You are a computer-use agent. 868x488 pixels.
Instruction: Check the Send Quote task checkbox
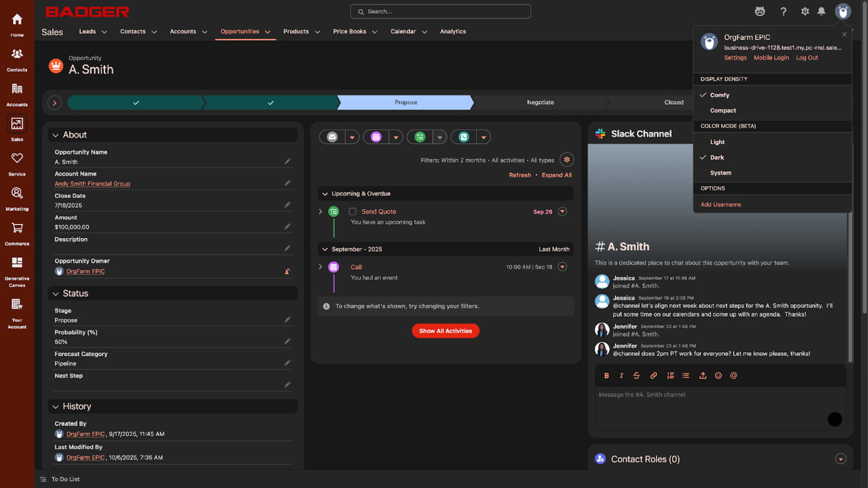[353, 211]
